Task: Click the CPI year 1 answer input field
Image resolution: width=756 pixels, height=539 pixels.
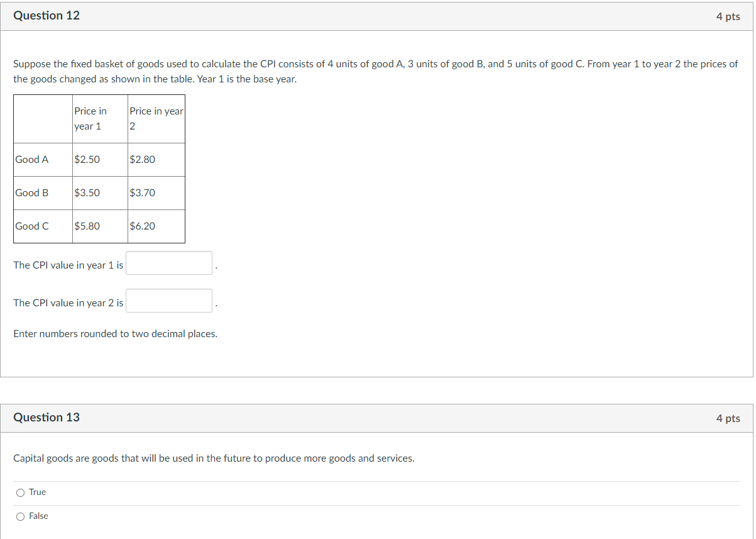Action: (x=168, y=263)
